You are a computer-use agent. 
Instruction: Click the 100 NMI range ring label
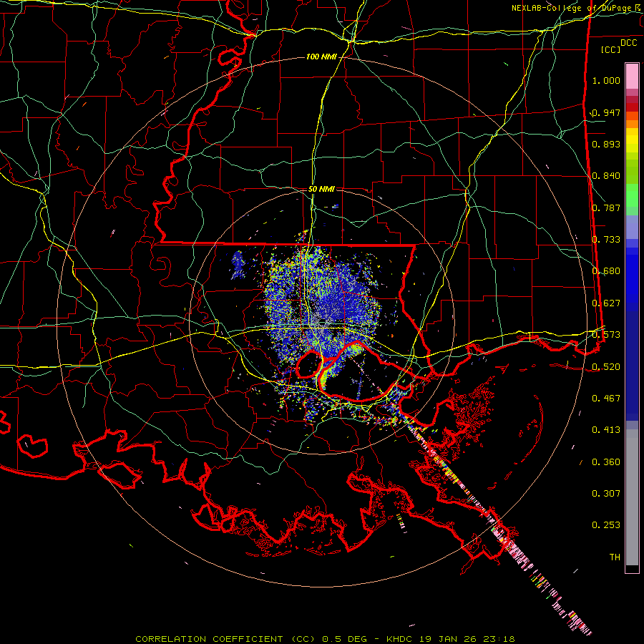click(x=321, y=57)
